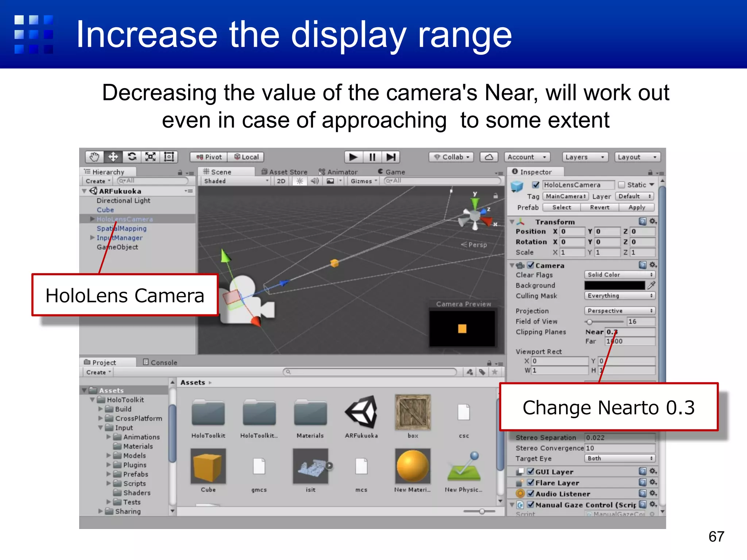This screenshot has height=560, width=747.
Task: Open Flare Layer help icon
Action: (x=642, y=483)
